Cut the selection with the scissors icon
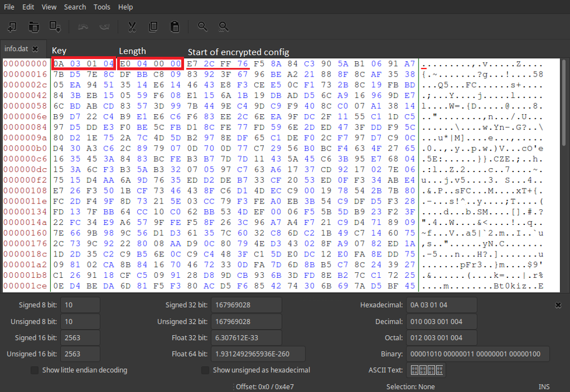This screenshot has height=392, width=570. (132, 26)
